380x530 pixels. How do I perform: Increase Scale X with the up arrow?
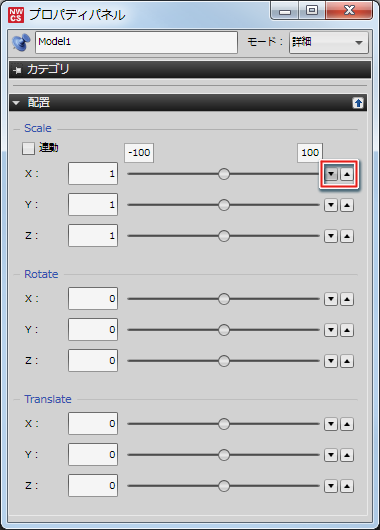click(347, 174)
